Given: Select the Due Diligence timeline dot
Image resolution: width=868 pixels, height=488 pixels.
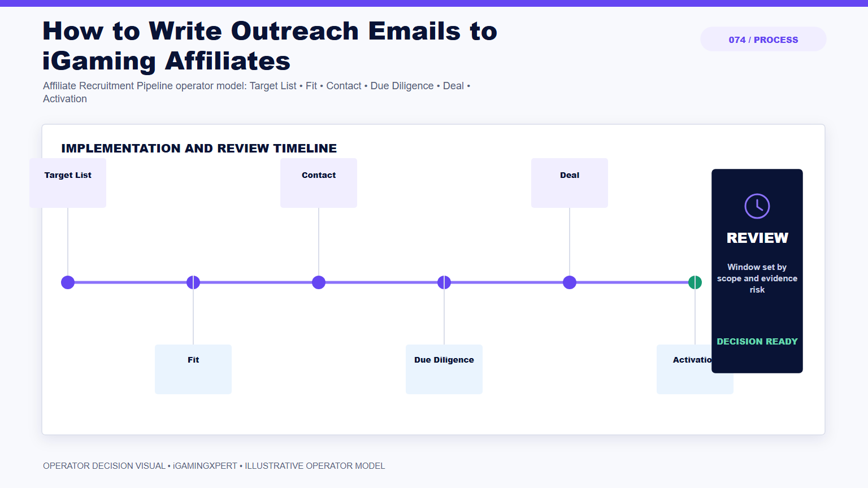Looking at the screenshot, I should (444, 282).
